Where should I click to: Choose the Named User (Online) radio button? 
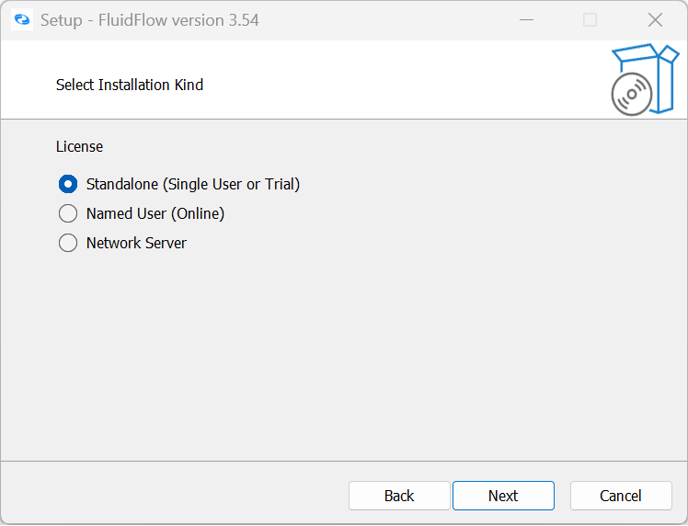(x=68, y=213)
